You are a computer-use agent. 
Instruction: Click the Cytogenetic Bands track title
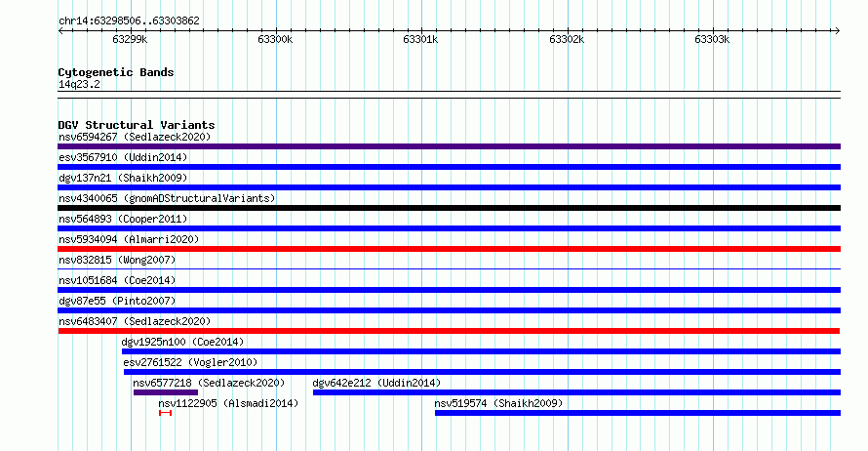point(116,72)
